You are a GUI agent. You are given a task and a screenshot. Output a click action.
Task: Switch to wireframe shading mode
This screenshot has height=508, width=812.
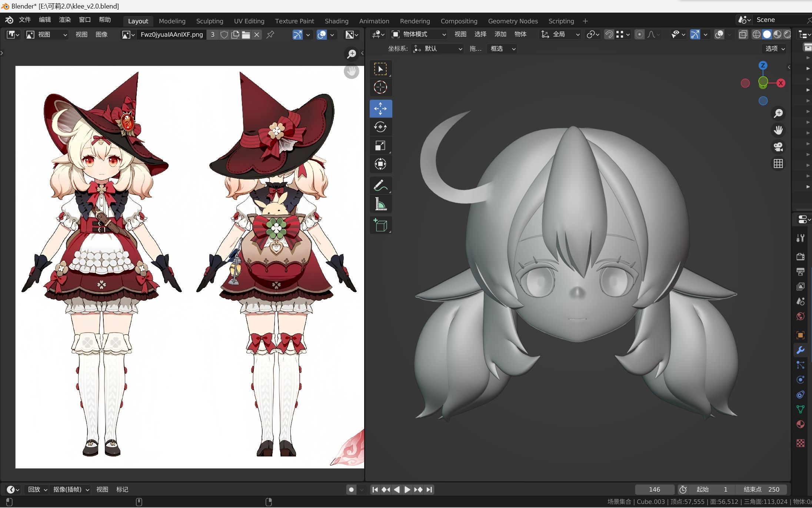[x=756, y=34]
